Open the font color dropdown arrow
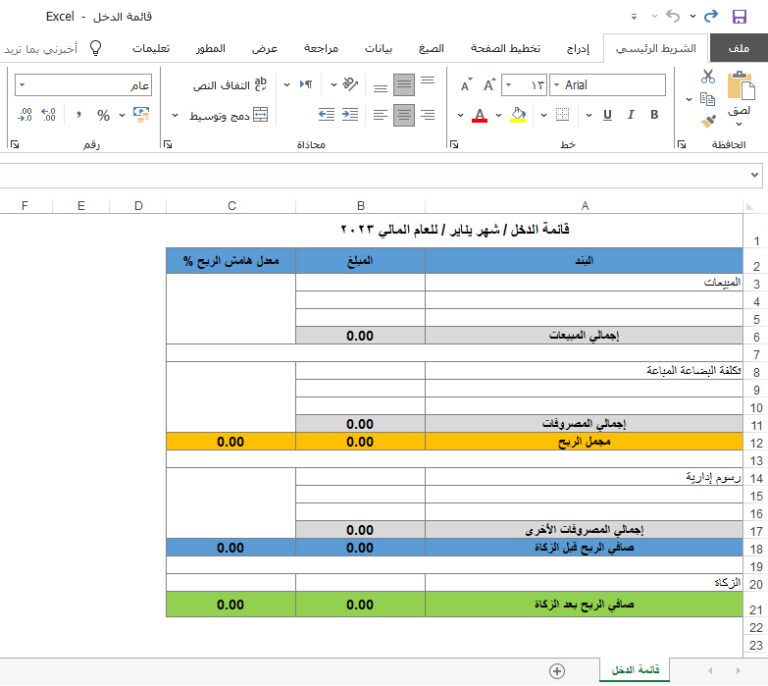This screenshot has height=686, width=768. point(460,115)
